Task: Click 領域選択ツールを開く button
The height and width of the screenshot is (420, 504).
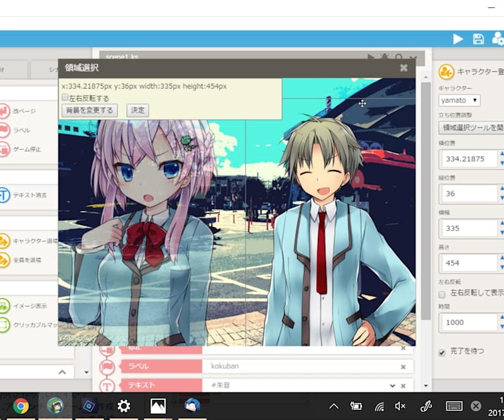Action: pos(471,128)
